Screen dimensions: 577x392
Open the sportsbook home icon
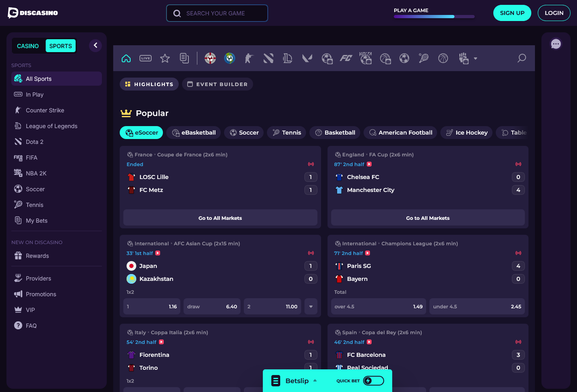126,58
